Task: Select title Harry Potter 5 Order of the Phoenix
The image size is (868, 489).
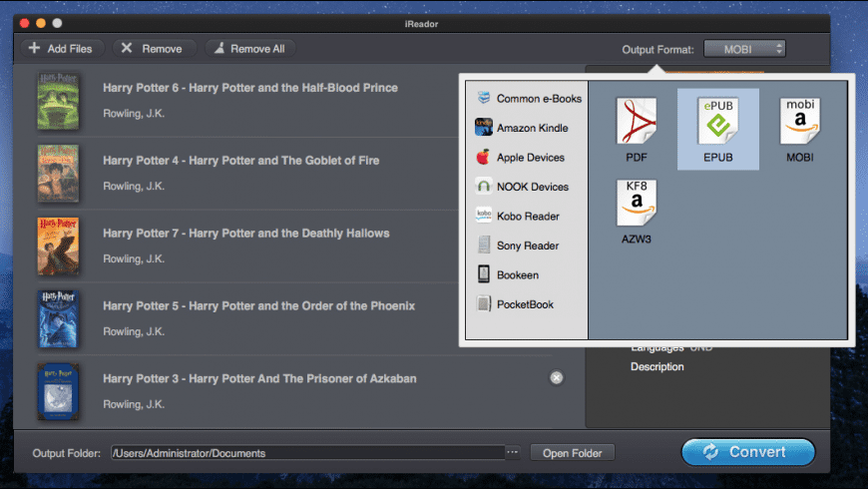Action: (x=259, y=305)
